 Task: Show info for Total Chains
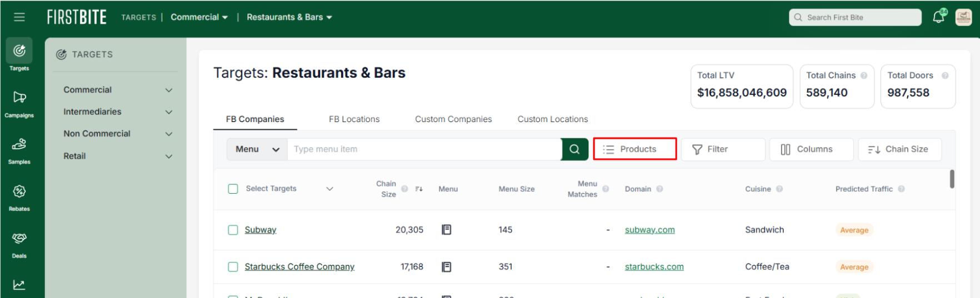coord(864,75)
